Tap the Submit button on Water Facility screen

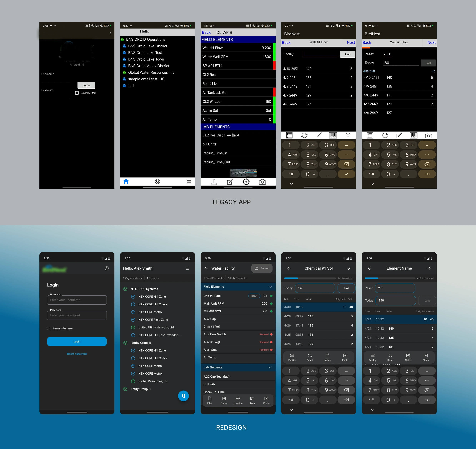(262, 268)
